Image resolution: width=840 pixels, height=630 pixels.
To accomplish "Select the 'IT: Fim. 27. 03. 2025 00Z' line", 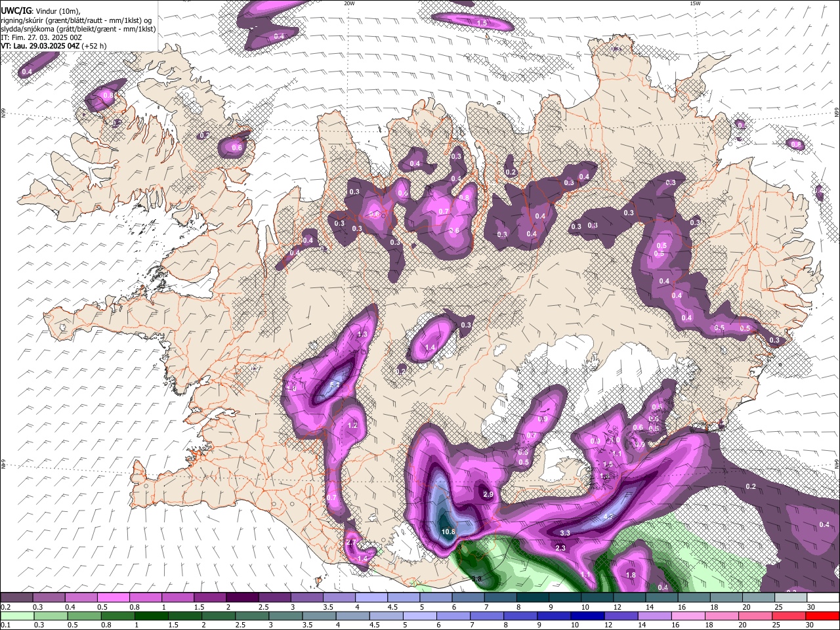I will [42, 37].
